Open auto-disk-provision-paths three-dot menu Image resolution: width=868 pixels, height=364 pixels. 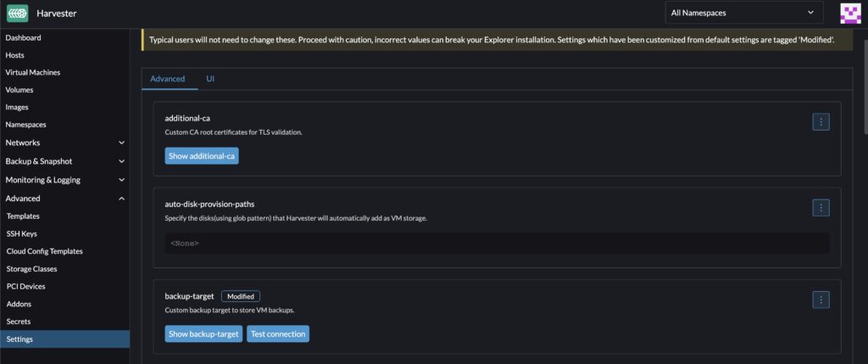point(821,207)
